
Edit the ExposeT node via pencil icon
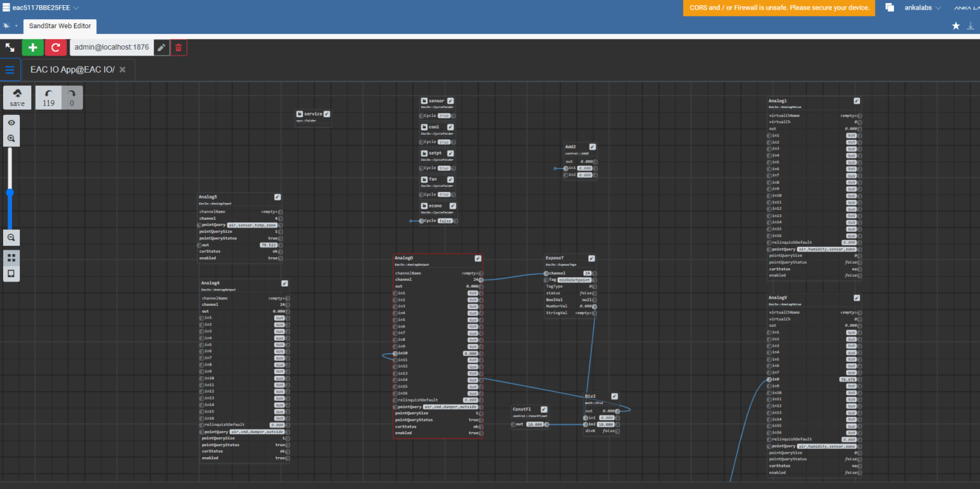coord(591,259)
